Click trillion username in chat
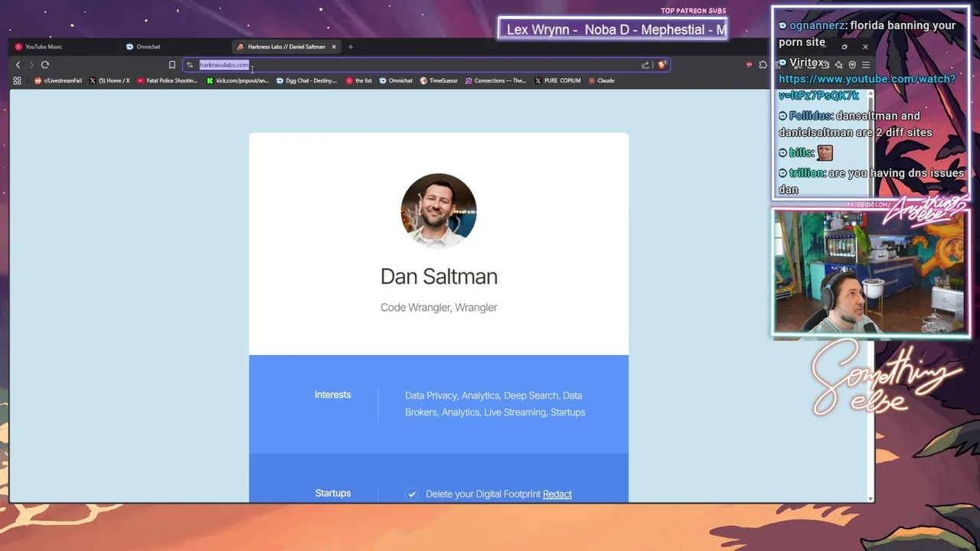 806,173
